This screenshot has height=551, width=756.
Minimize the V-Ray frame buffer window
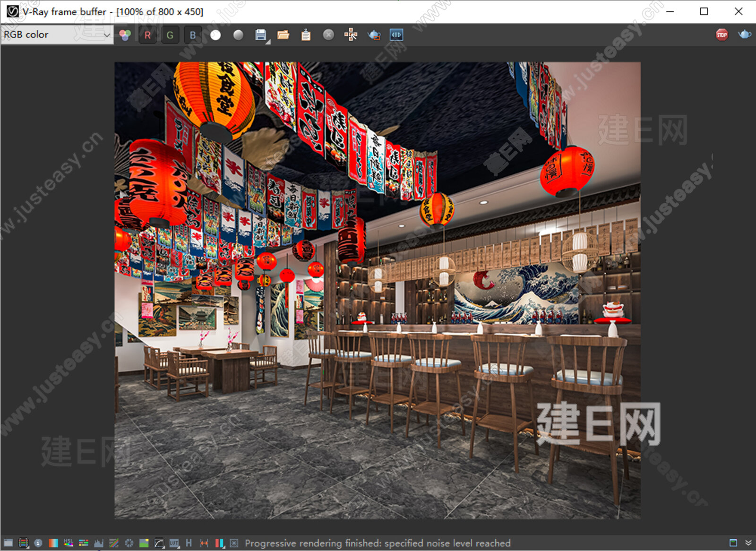[x=670, y=11]
